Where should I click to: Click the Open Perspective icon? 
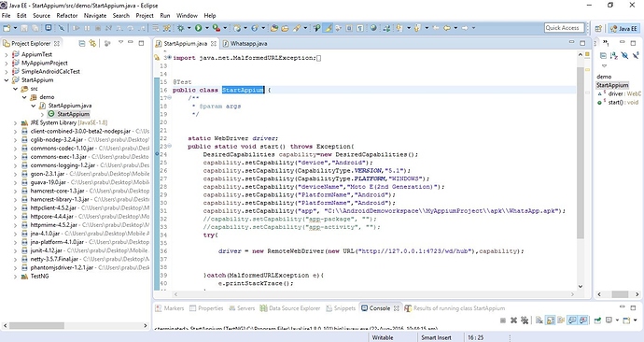(598, 29)
